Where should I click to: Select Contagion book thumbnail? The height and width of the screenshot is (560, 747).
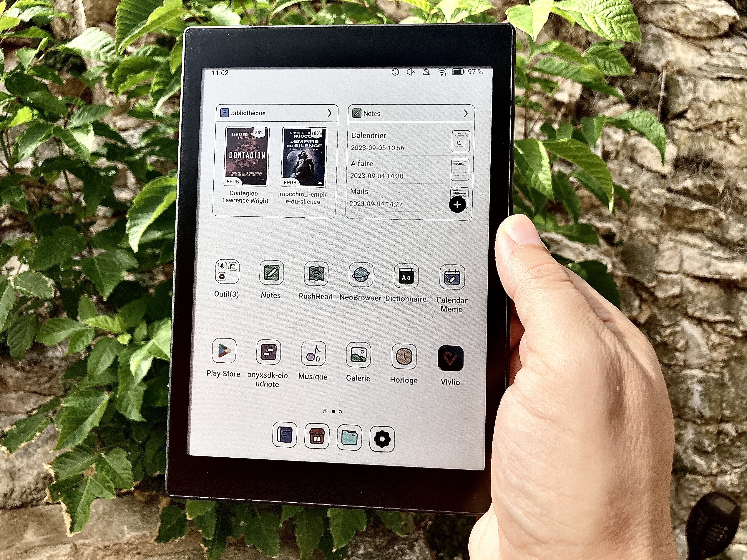(x=246, y=165)
